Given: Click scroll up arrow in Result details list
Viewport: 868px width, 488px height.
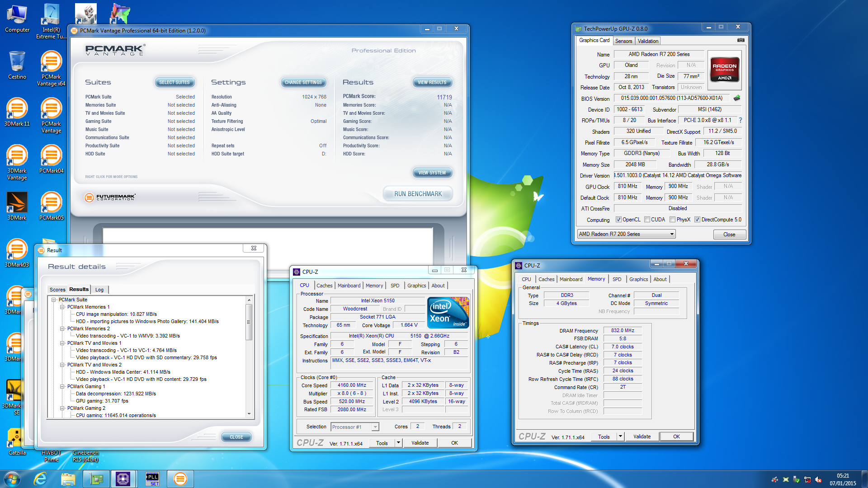Looking at the screenshot, I should tap(249, 300).
